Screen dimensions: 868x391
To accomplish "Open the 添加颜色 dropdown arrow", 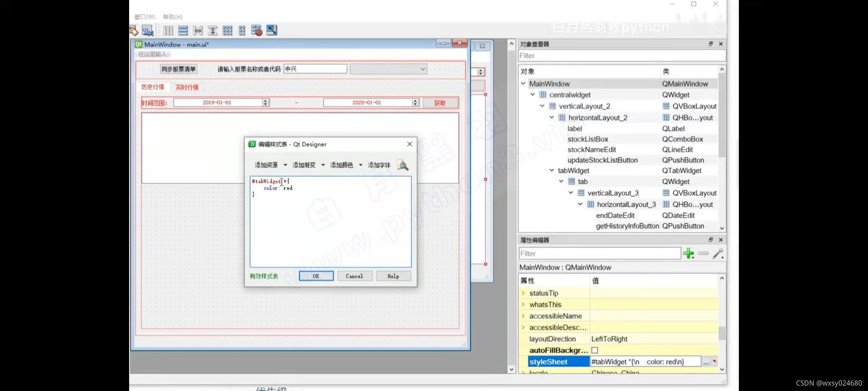I will coord(361,165).
